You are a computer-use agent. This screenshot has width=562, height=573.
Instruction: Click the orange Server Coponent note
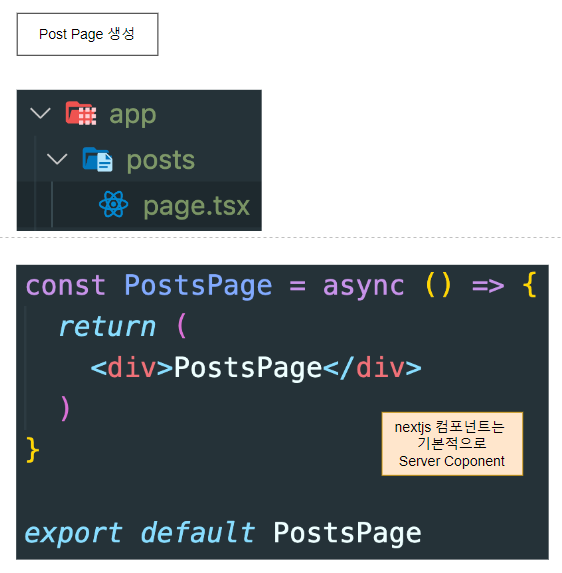click(x=452, y=444)
